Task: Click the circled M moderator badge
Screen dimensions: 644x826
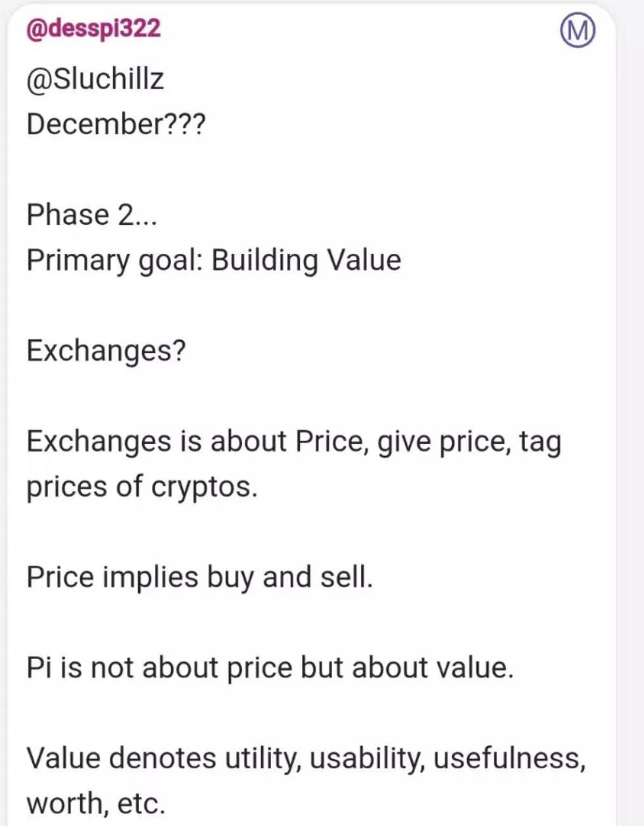Action: click(577, 32)
